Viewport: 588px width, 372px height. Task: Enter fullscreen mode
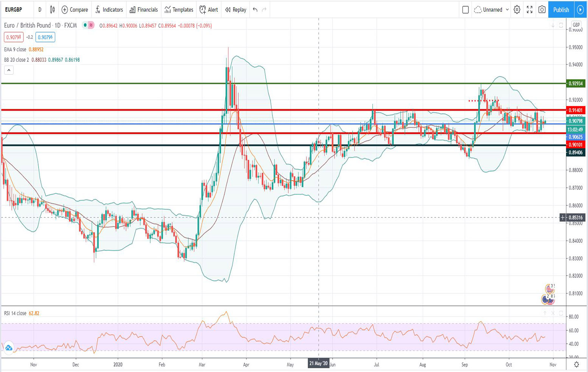point(530,10)
